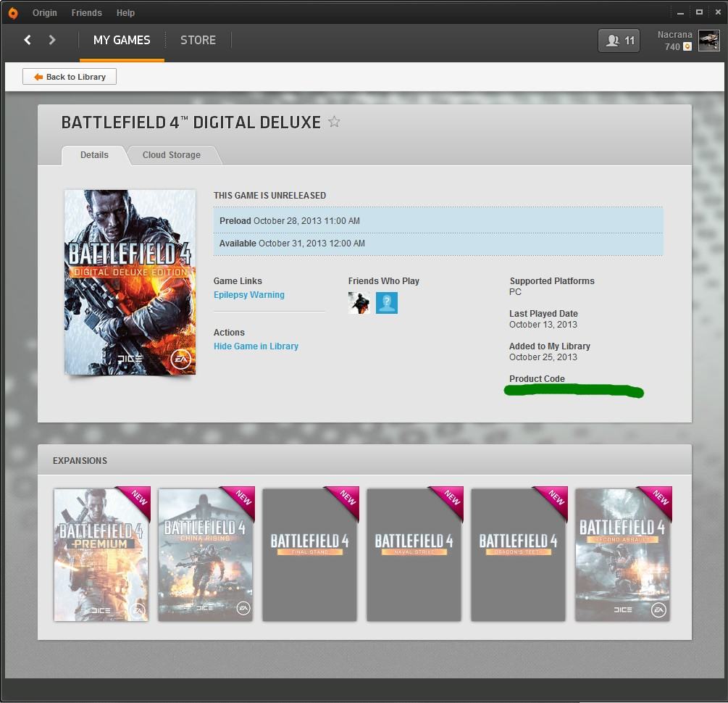Click the EXPANSIONS section header
This screenshot has height=703, width=728.
point(80,460)
